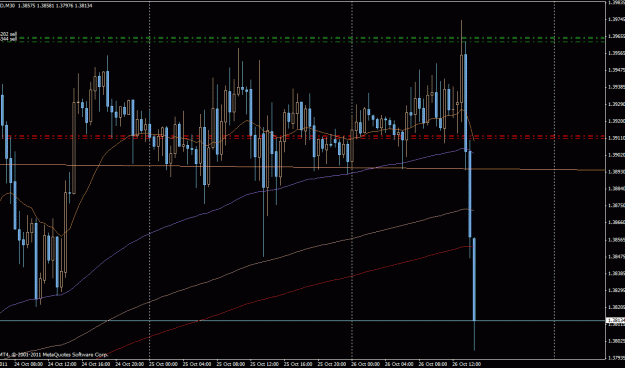Click the MetaQuotes Software Corp. copyright text
Screen dimensions: 625x368
(54, 354)
